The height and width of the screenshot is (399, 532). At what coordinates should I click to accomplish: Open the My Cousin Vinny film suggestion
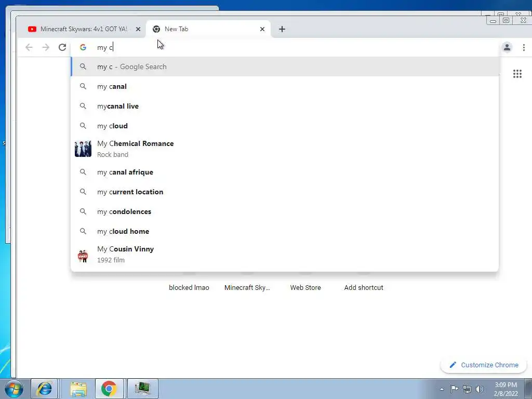coord(285,254)
